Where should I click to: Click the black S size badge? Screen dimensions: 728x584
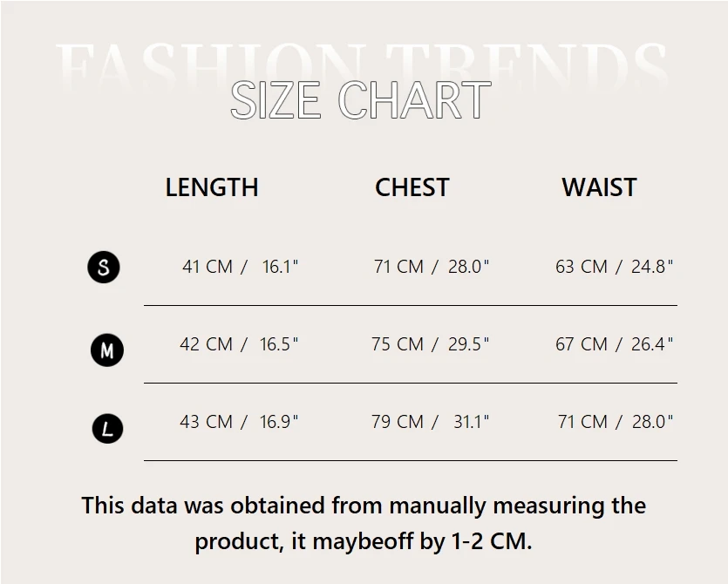pos(104,267)
